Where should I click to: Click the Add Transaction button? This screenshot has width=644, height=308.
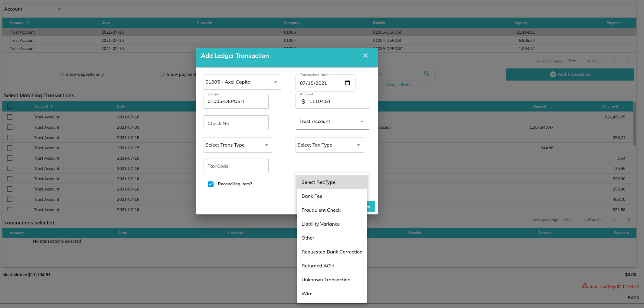[570, 75]
